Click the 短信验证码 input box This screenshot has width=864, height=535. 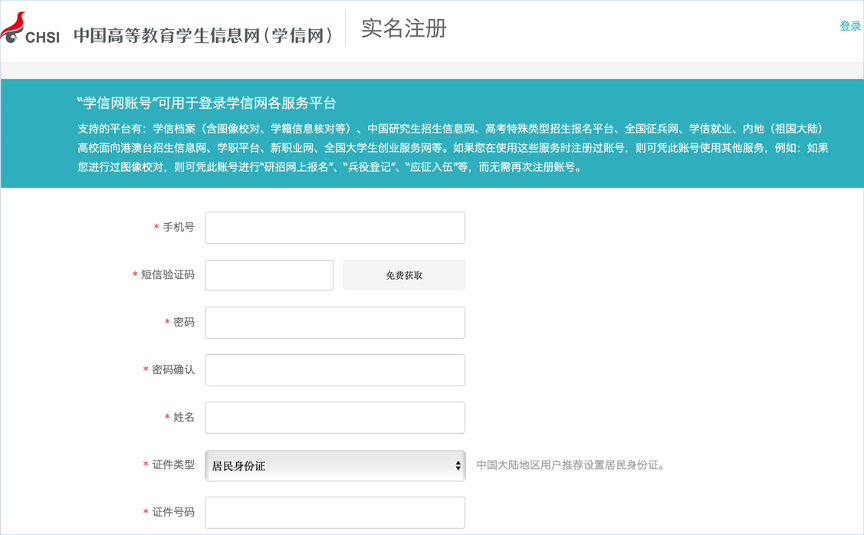[269, 275]
